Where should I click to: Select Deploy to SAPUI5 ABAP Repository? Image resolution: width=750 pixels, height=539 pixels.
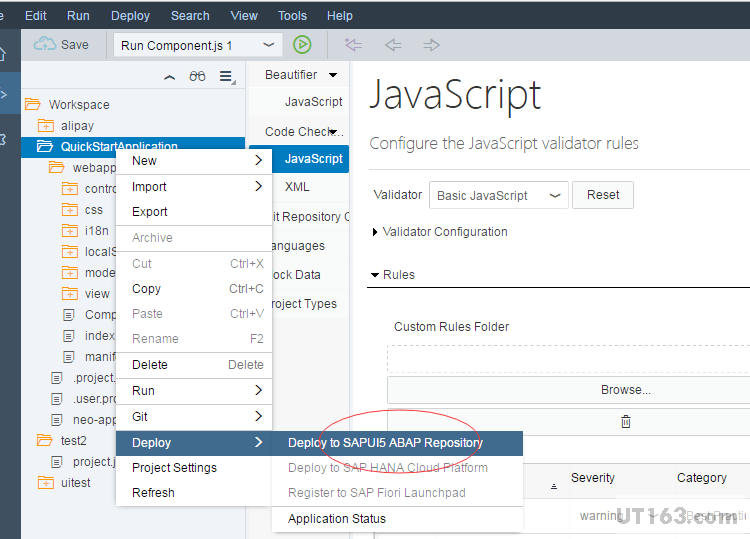point(385,443)
